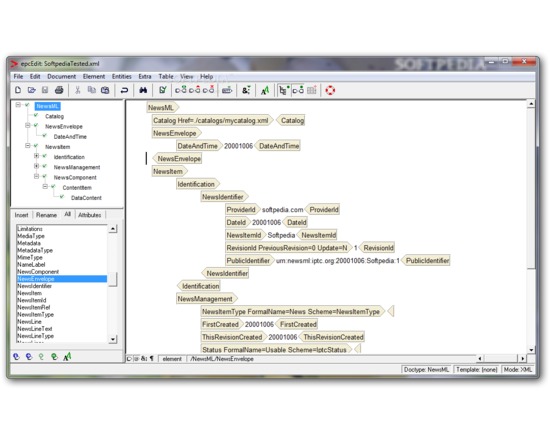550x440 pixels.
Task: Click the horizontal scroll-right arrow
Action: click(x=523, y=359)
